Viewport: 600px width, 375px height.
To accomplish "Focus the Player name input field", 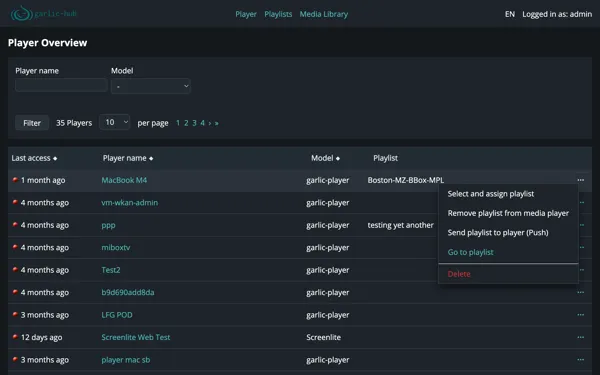I will tap(61, 85).
